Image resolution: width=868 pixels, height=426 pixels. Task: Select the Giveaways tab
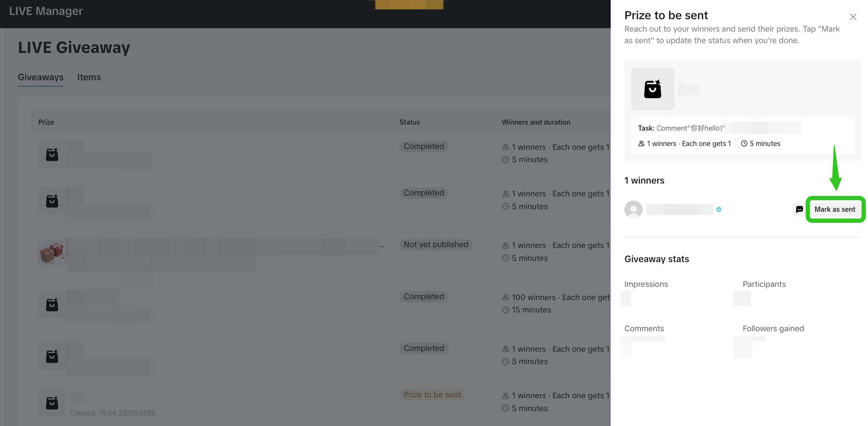tap(41, 77)
